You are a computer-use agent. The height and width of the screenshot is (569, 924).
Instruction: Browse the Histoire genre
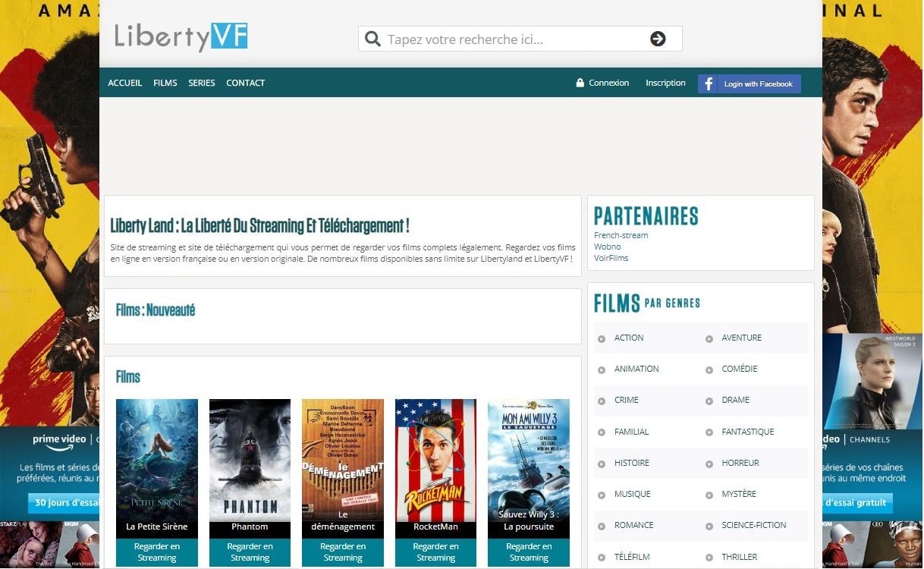click(632, 463)
